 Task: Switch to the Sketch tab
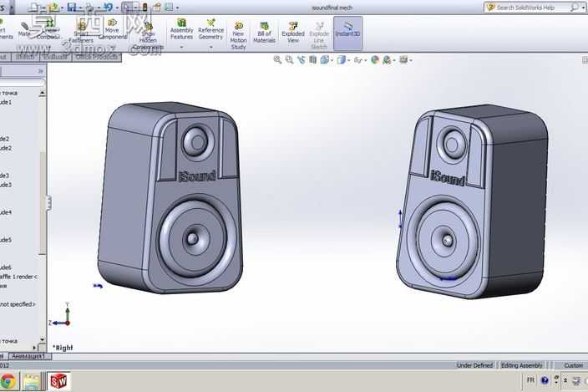coord(26,57)
